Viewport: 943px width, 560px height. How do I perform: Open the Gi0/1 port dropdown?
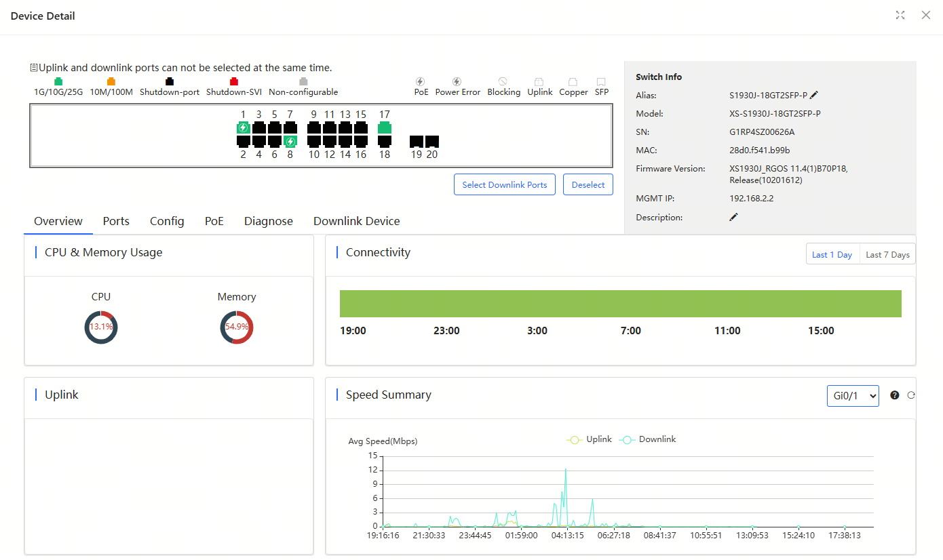pos(853,396)
